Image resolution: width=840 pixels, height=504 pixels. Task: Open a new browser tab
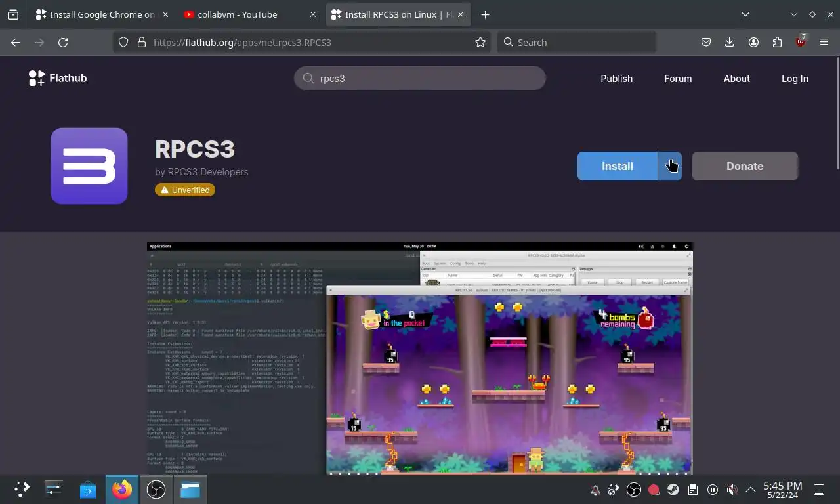(485, 14)
